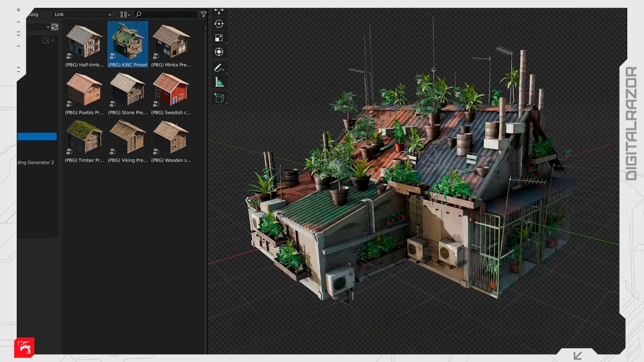This screenshot has width=644, height=362.
Task: Select the Measure tool
Action: point(219,82)
